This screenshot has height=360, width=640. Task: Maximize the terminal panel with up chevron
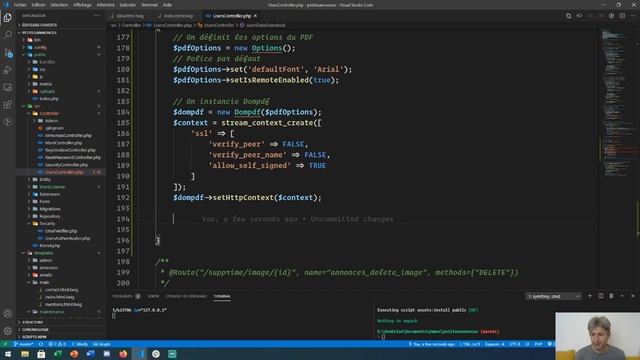click(622, 296)
